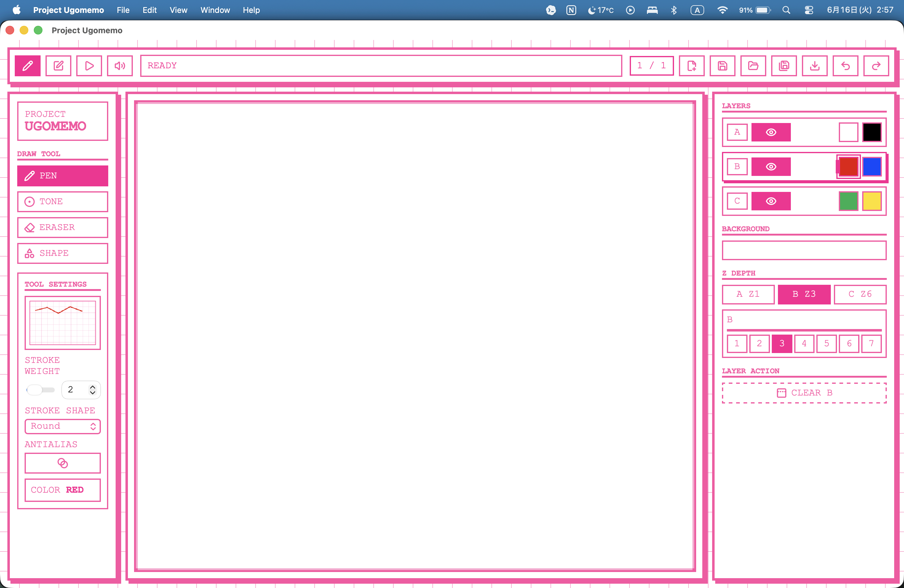Screen dimensions: 904x588
Task: Open the Apple menu
Action: [x=17, y=10]
